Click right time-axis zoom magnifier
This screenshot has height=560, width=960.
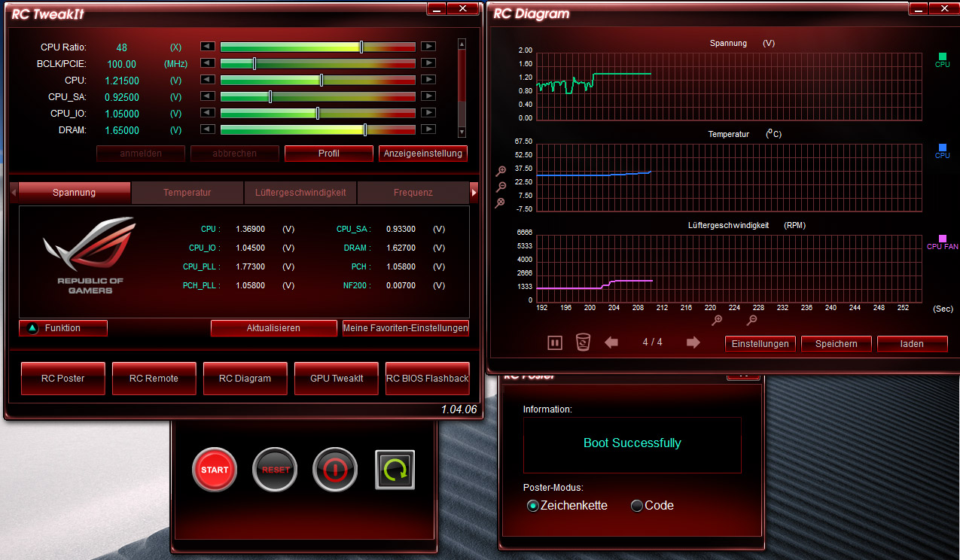751,320
